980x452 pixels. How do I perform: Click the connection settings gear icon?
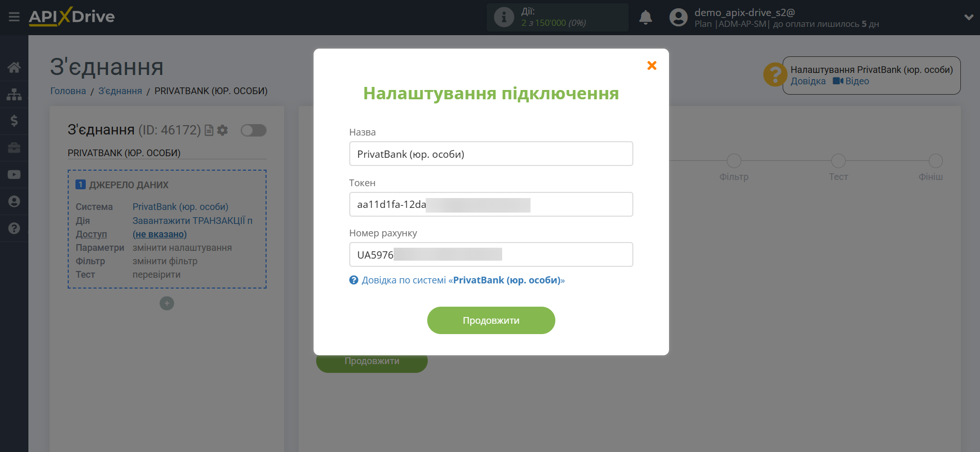[x=223, y=130]
